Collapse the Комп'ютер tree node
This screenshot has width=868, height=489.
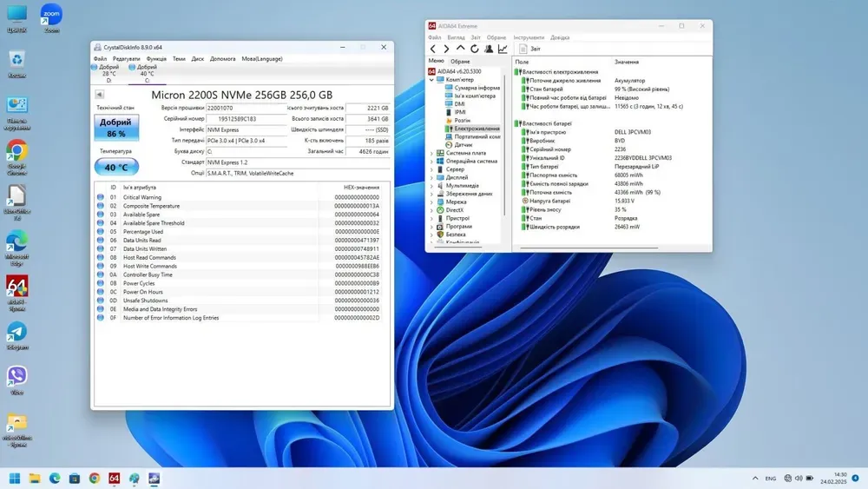(431, 80)
